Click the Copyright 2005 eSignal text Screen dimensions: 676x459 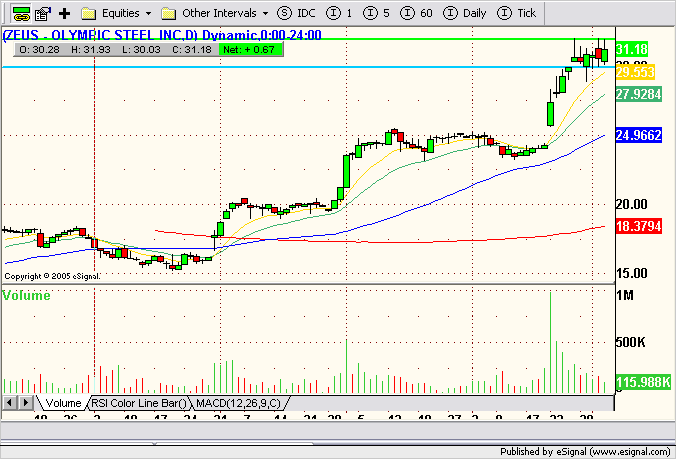52,276
